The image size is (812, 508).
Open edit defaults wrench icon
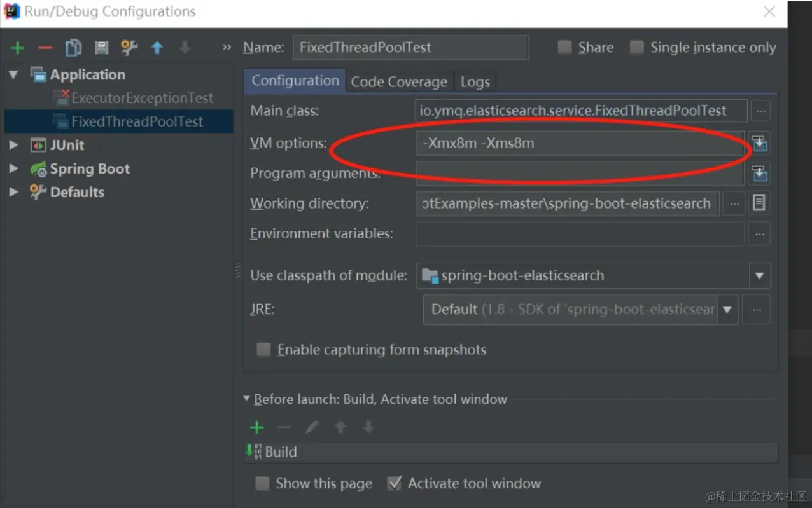pos(129,48)
